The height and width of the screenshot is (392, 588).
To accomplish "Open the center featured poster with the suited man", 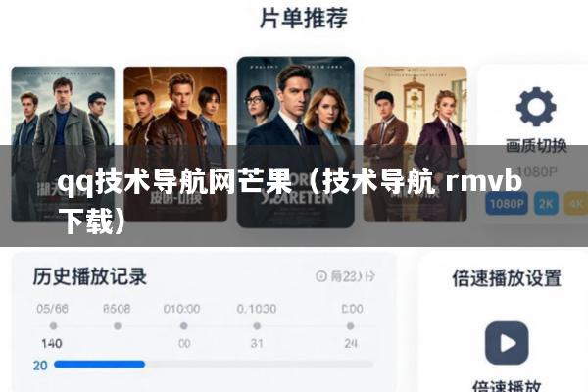I will point(296,142).
